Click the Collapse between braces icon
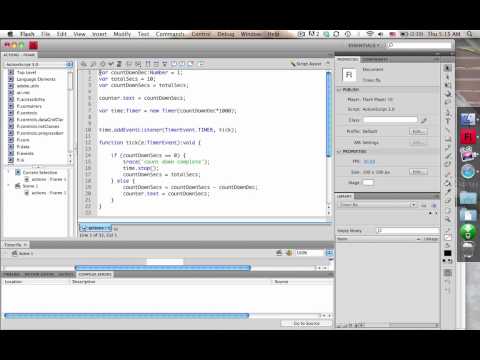 coord(148,64)
